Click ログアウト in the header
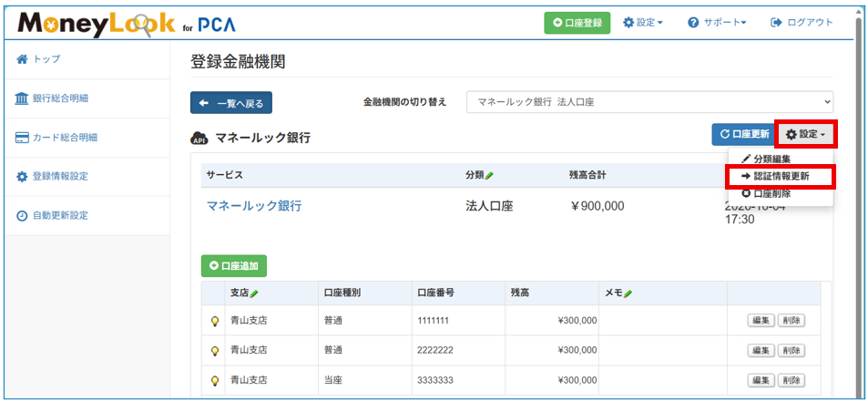This screenshot has width=868, height=402. [x=802, y=23]
